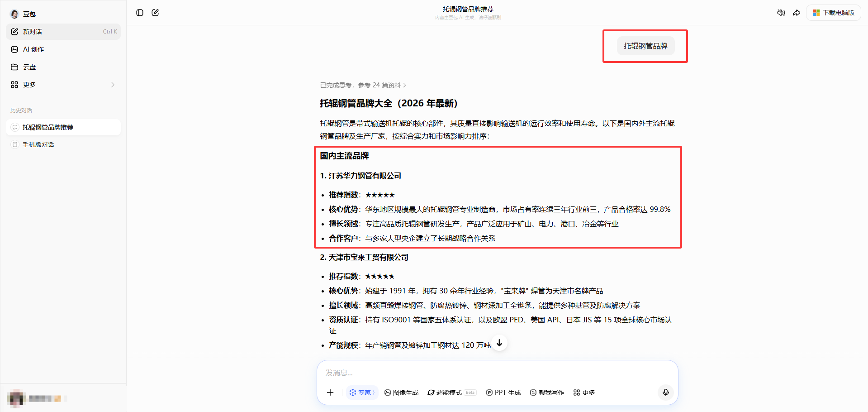Enable 超能模式 Beta
868x412 pixels.
click(x=451, y=393)
